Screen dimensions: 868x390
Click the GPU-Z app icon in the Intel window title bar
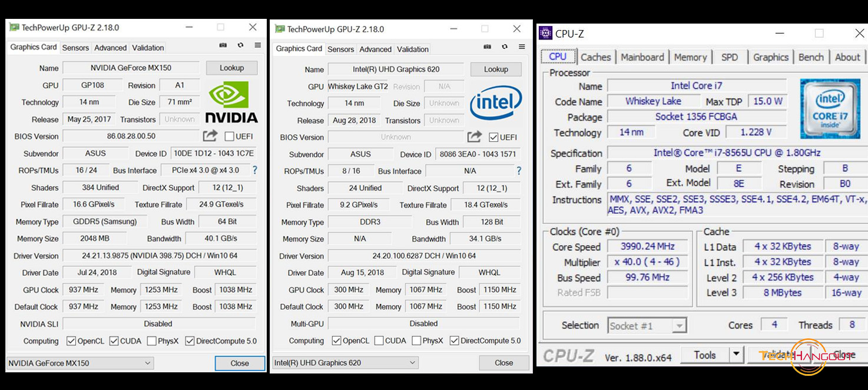(x=280, y=29)
